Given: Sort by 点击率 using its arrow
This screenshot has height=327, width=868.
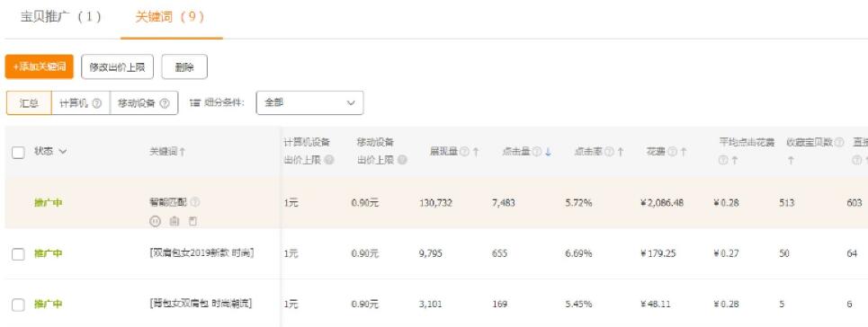Looking at the screenshot, I should [x=621, y=152].
